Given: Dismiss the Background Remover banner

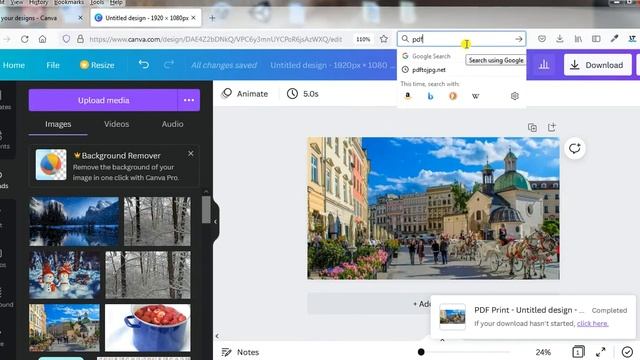Looking at the screenshot, I should point(191,154).
